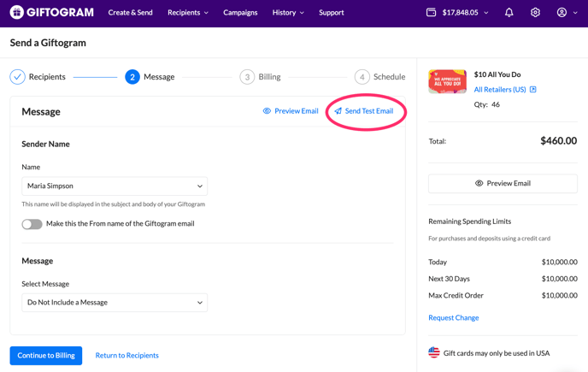
Task: Click the eye icon next to Preview Email header link
Action: tap(267, 111)
